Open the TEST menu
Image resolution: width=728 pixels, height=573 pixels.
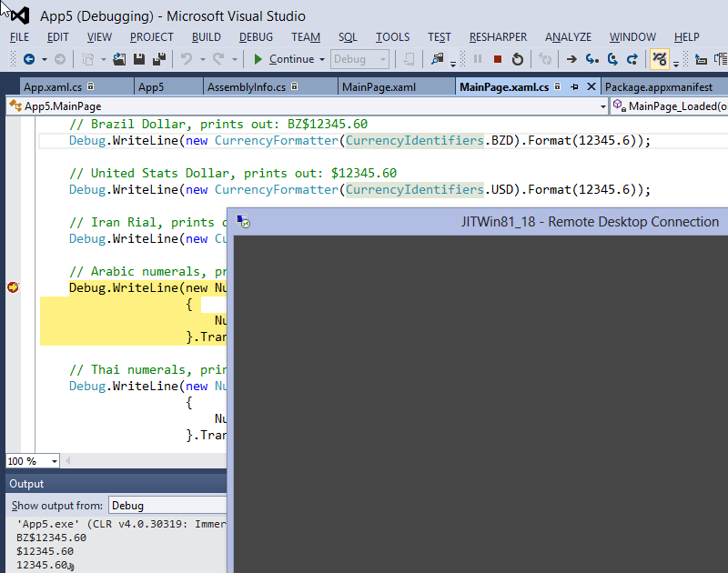[x=440, y=37]
